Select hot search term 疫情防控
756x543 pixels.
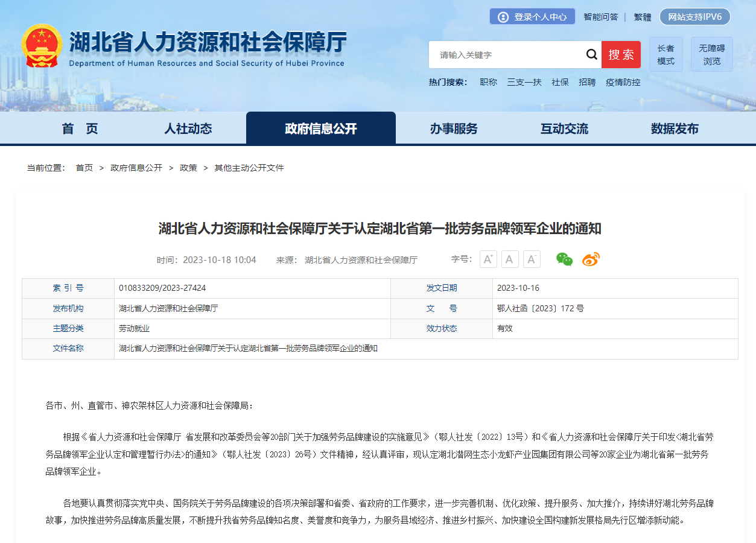(x=623, y=82)
